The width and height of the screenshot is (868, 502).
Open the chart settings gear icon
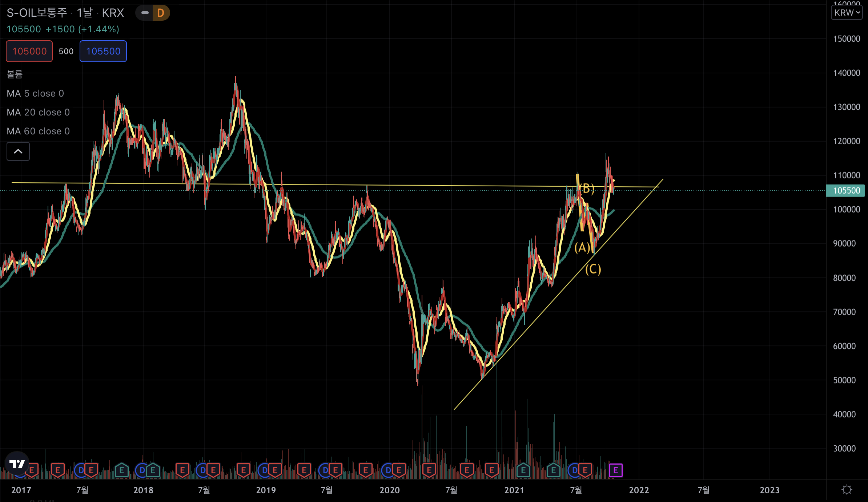[x=847, y=490]
